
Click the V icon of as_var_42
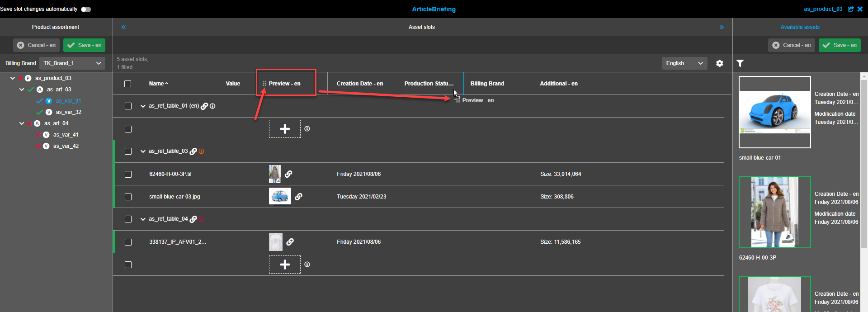coord(46,146)
